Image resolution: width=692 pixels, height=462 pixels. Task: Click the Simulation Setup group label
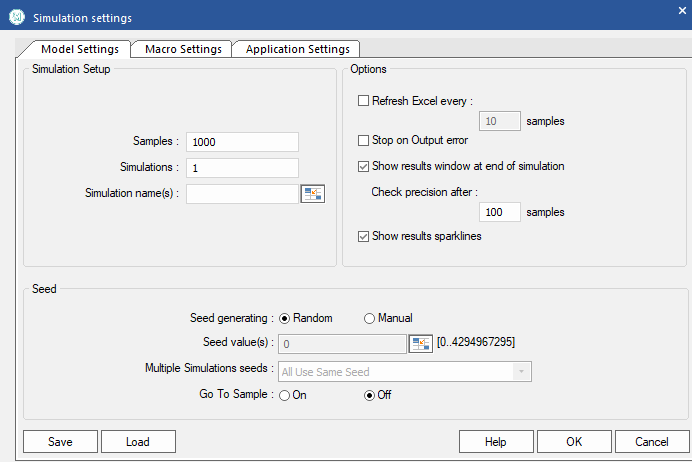coord(71,69)
